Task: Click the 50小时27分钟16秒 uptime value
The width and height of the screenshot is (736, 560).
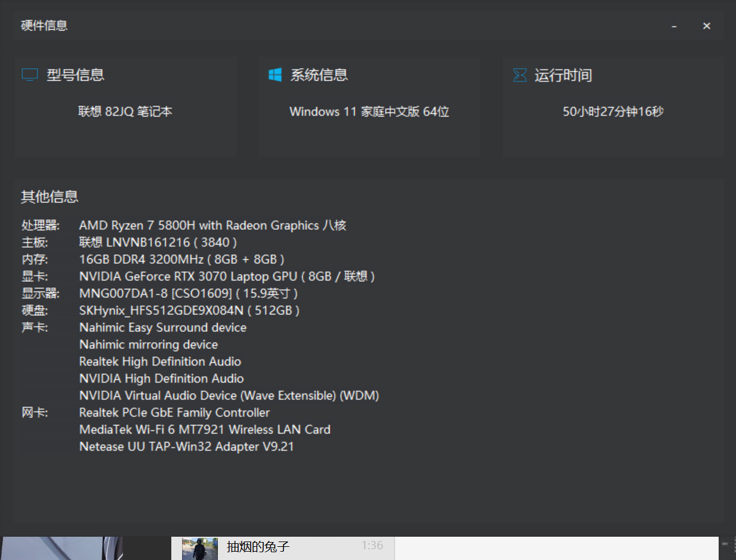Action: coord(613,112)
